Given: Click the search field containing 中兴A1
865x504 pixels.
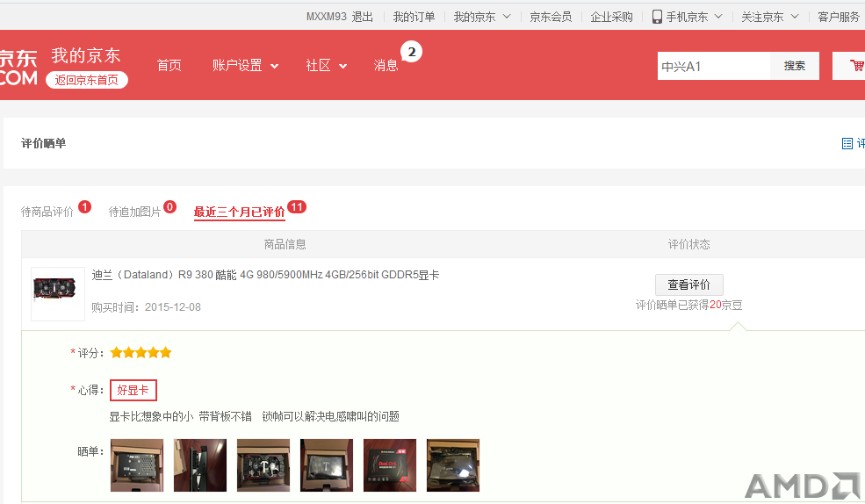Looking at the screenshot, I should click(713, 66).
